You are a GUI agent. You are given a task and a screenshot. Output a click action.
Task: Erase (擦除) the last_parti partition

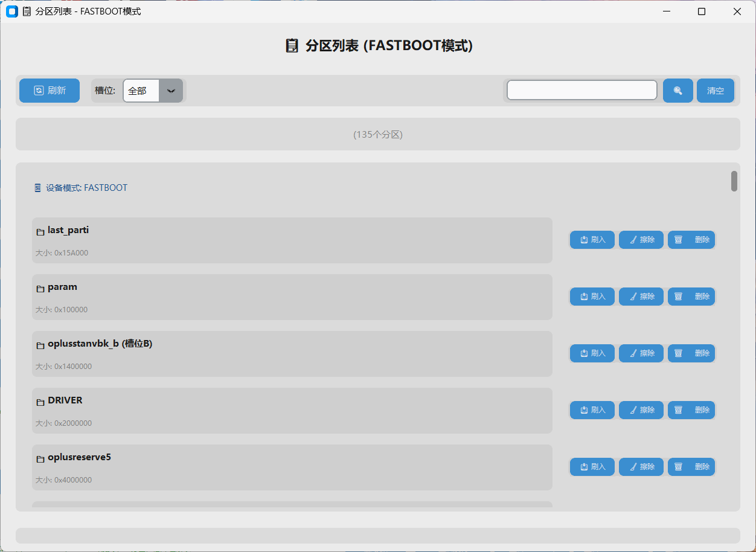click(x=641, y=240)
